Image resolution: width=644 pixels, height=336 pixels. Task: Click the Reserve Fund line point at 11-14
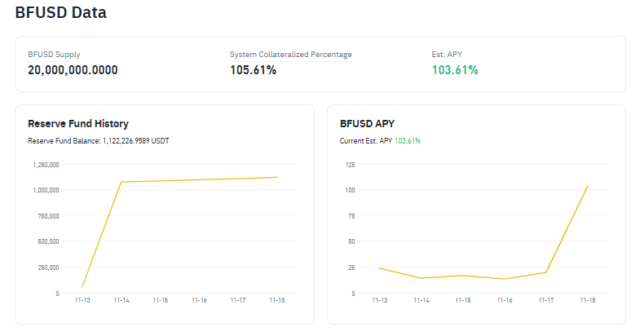(121, 182)
